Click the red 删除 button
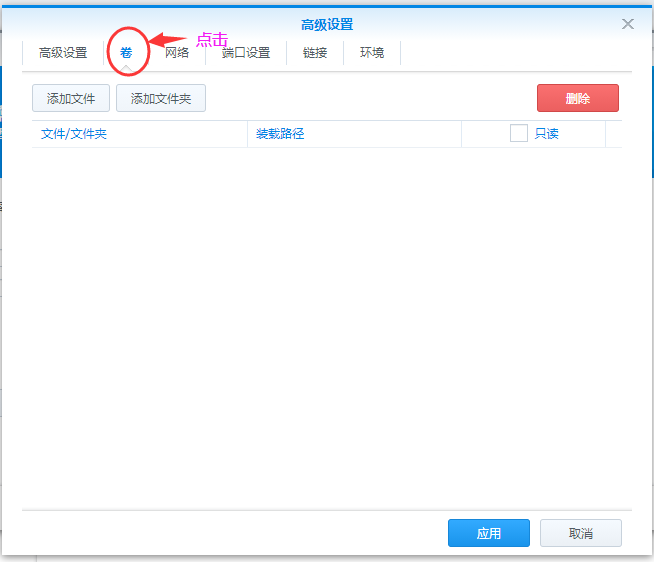The width and height of the screenshot is (654, 562). click(578, 98)
